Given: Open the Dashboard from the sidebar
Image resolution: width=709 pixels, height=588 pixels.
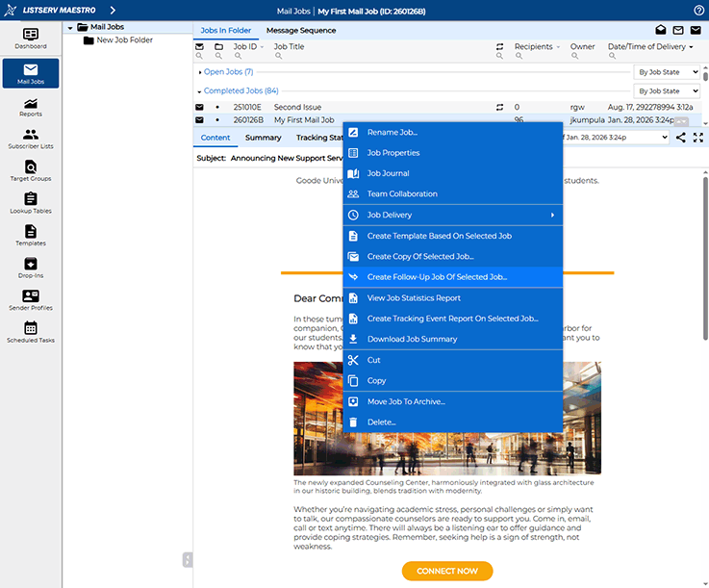Looking at the screenshot, I should (30, 38).
